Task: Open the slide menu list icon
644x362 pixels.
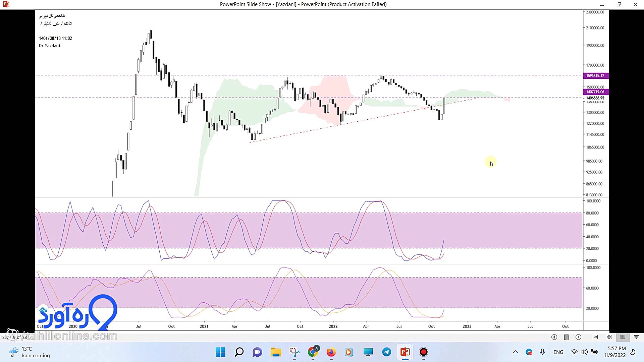Action: pos(566,337)
